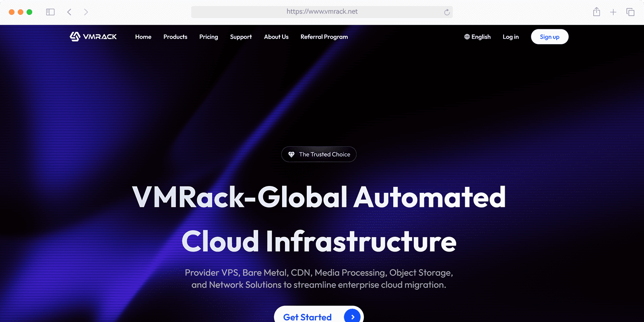644x322 pixels.
Task: Open the browser share icon
Action: [x=597, y=12]
